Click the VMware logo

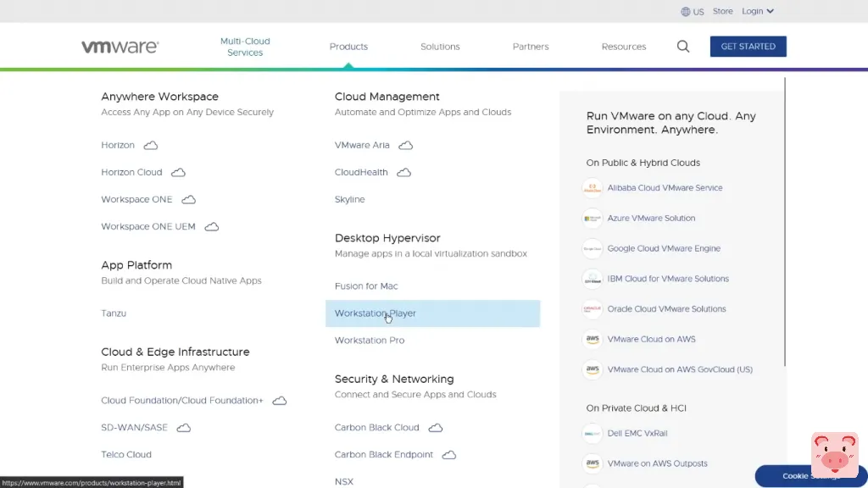point(120,47)
